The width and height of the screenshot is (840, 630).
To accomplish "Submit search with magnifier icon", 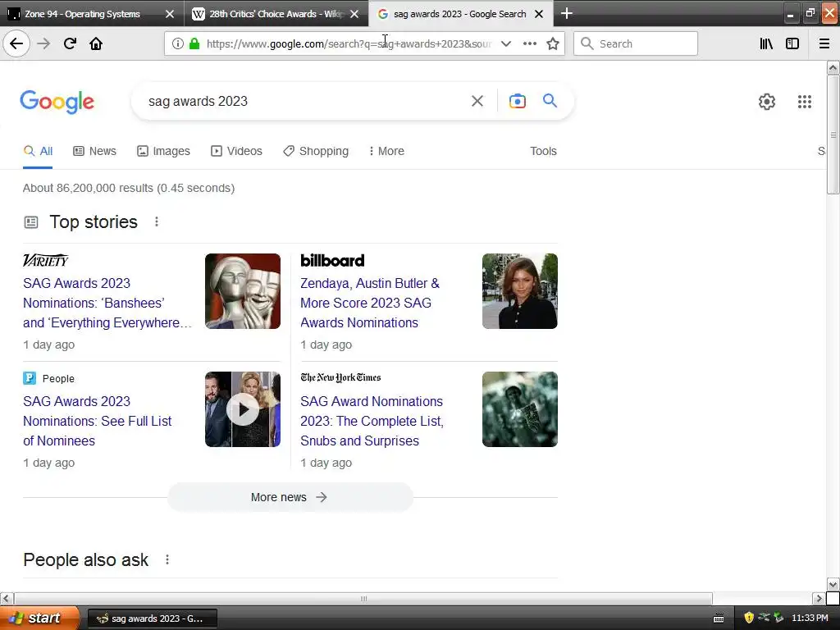I will point(550,101).
